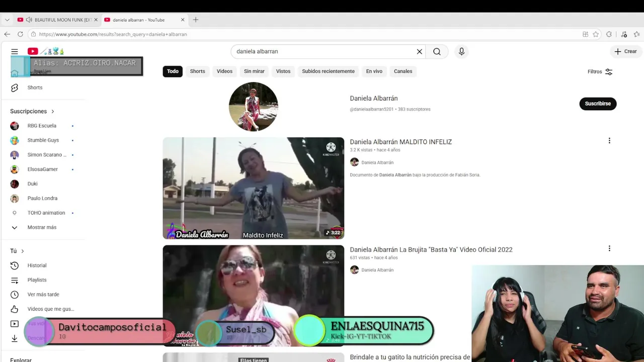Expand the Tú section chevron

pyautogui.click(x=22, y=251)
